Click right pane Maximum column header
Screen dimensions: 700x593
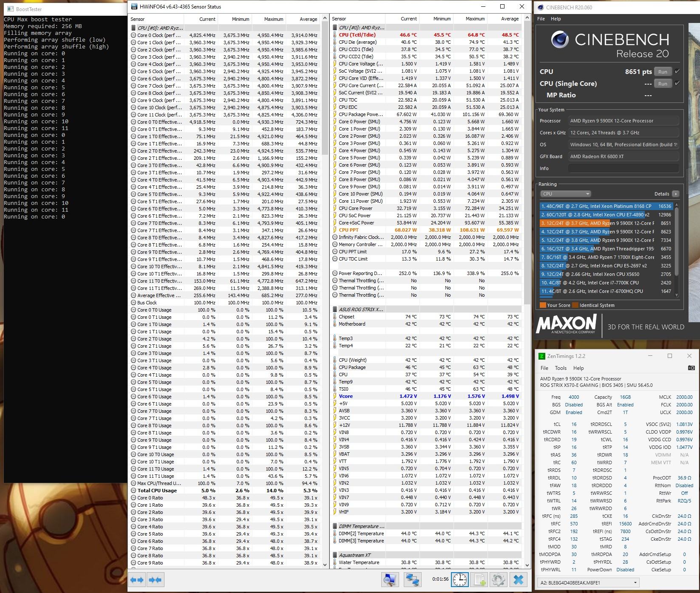pos(470,19)
